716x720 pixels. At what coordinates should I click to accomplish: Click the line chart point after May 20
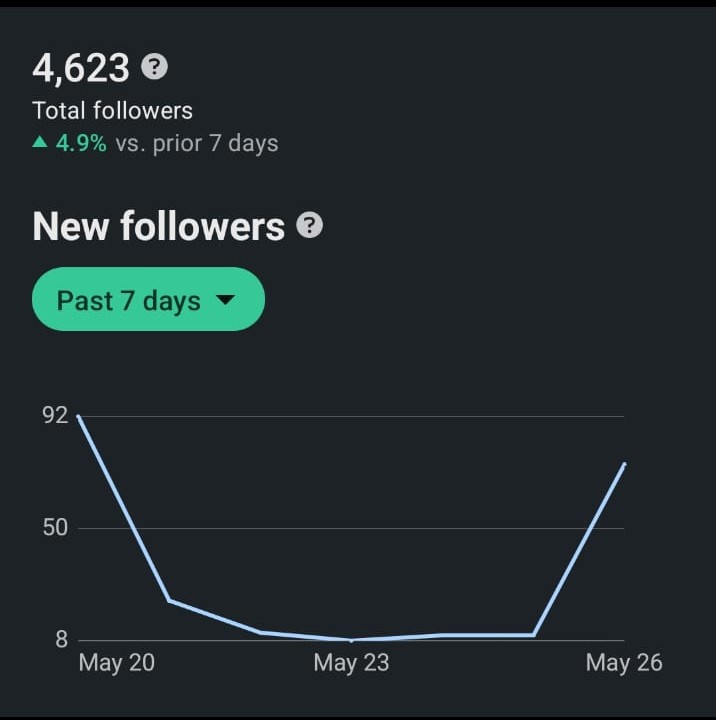coord(169,600)
